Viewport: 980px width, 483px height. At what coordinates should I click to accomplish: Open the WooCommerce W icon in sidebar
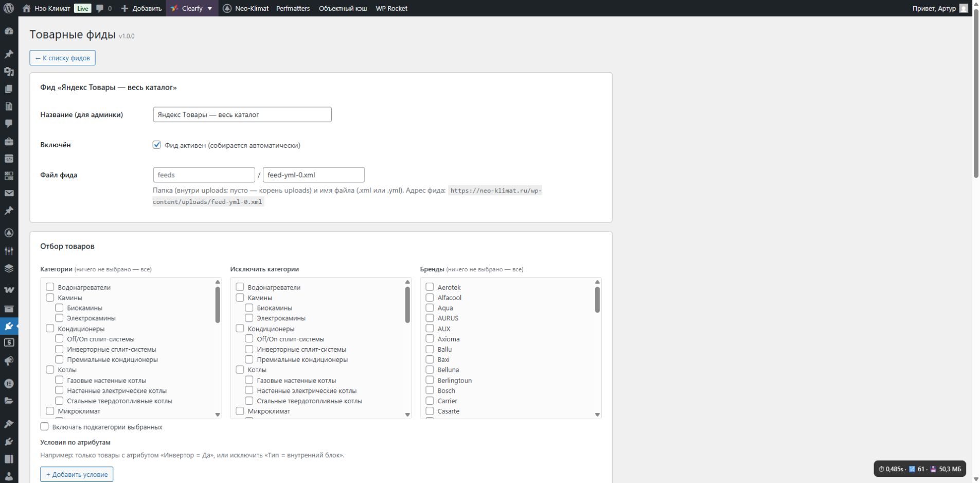click(x=9, y=290)
